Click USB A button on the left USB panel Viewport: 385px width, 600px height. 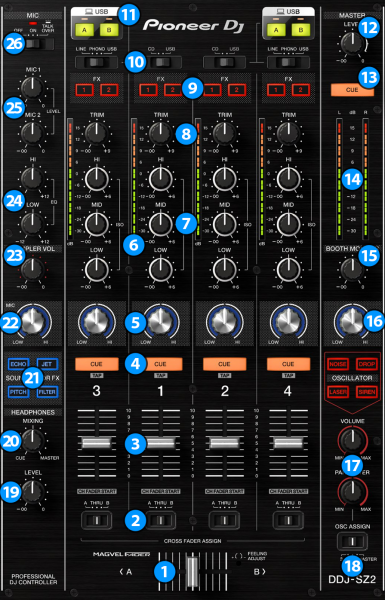tap(84, 30)
